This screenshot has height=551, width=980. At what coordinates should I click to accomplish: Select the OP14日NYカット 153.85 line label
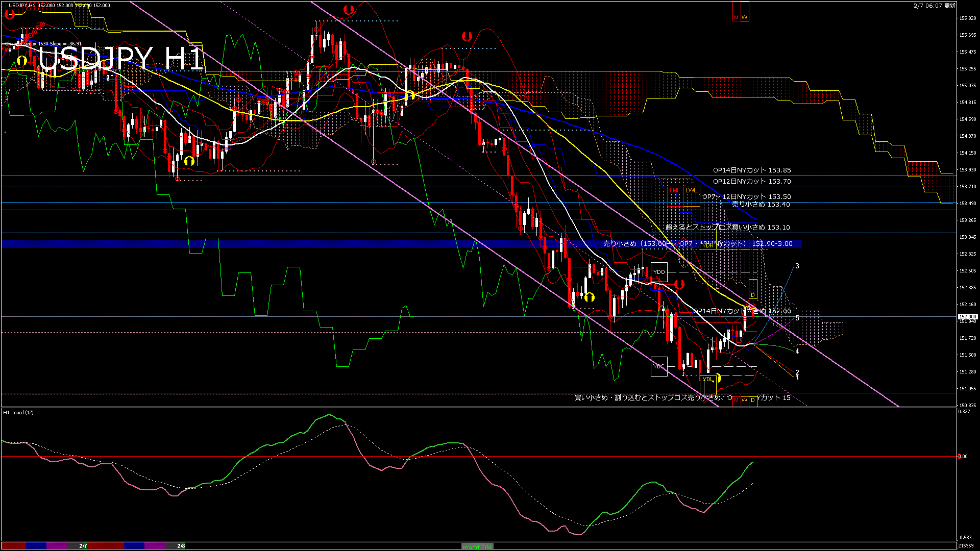pyautogui.click(x=751, y=170)
